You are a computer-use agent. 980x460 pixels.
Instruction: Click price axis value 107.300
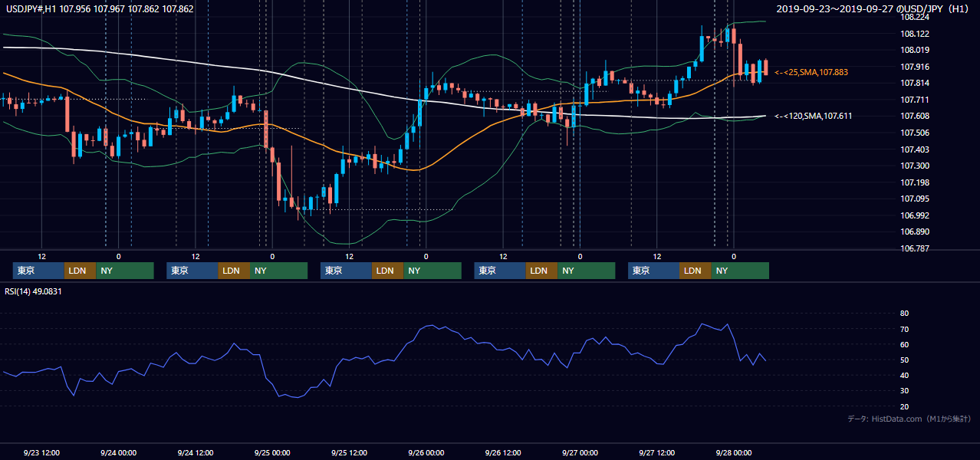coord(915,166)
